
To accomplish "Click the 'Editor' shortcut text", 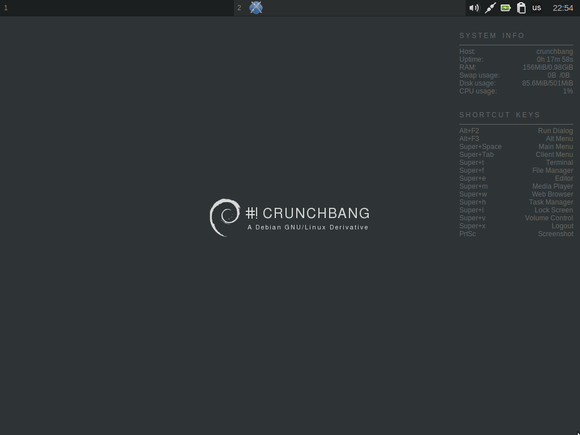I will tap(564, 178).
